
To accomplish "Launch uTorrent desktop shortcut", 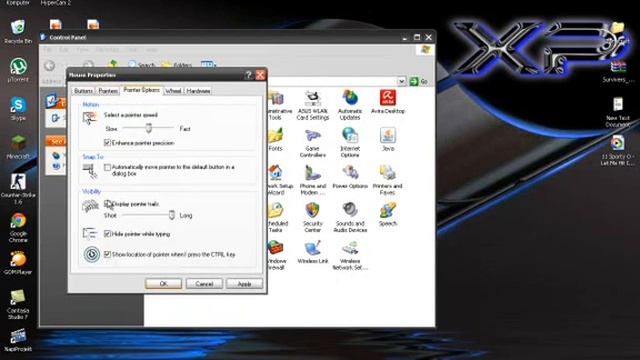I will (18, 70).
